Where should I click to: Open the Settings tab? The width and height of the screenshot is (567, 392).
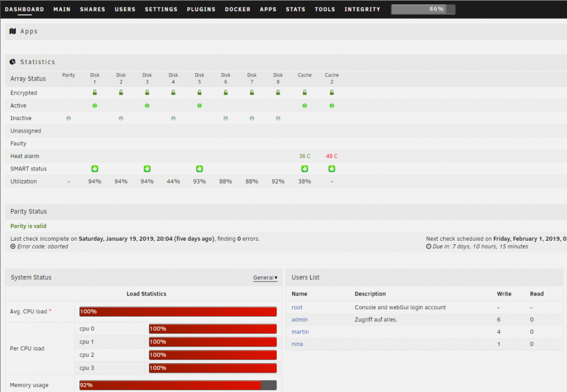161,9
